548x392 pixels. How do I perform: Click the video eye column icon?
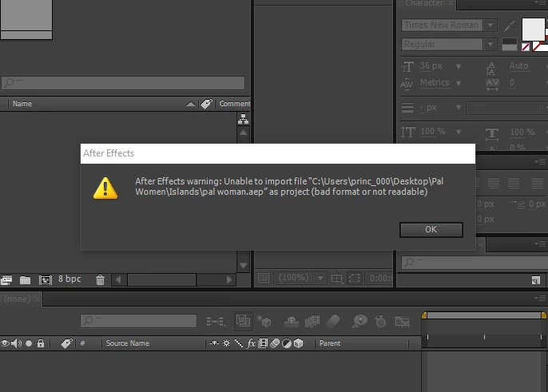(5, 343)
